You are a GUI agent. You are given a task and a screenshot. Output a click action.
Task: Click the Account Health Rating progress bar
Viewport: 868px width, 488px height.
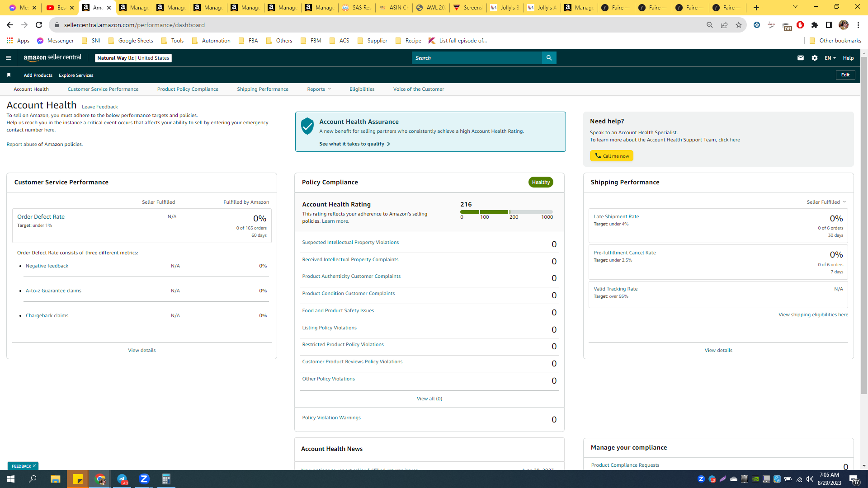[x=506, y=212]
